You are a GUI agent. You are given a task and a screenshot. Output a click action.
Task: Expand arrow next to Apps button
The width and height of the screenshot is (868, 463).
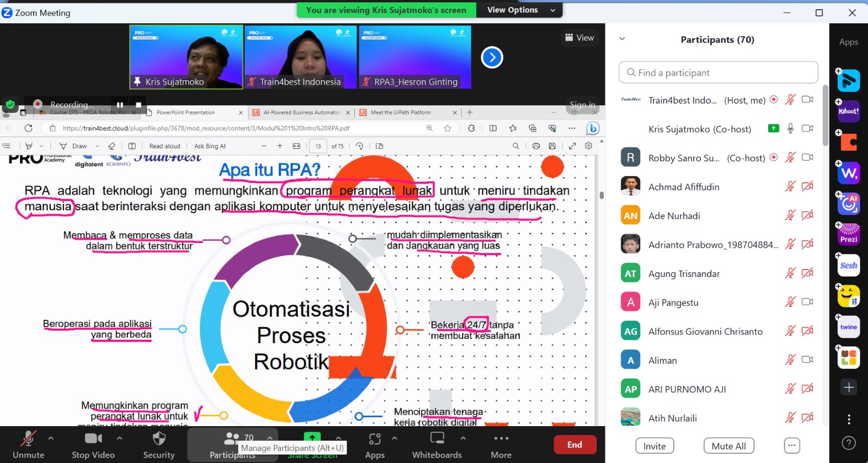point(394,438)
